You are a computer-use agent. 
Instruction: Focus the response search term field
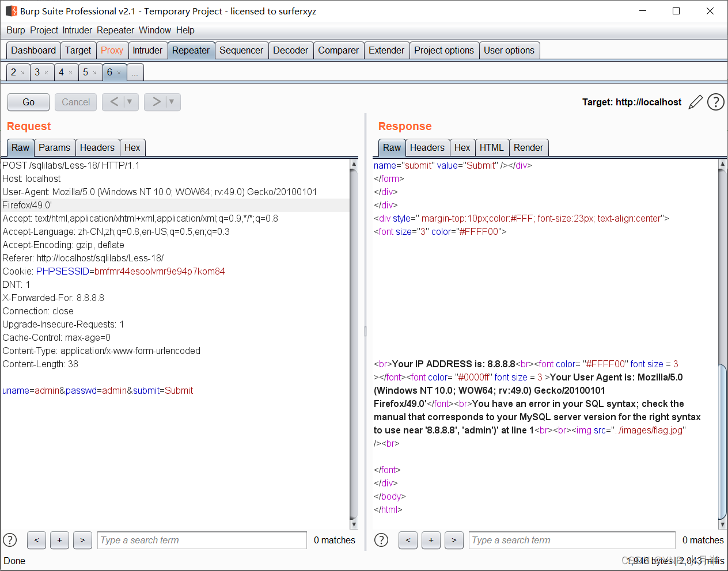point(572,540)
